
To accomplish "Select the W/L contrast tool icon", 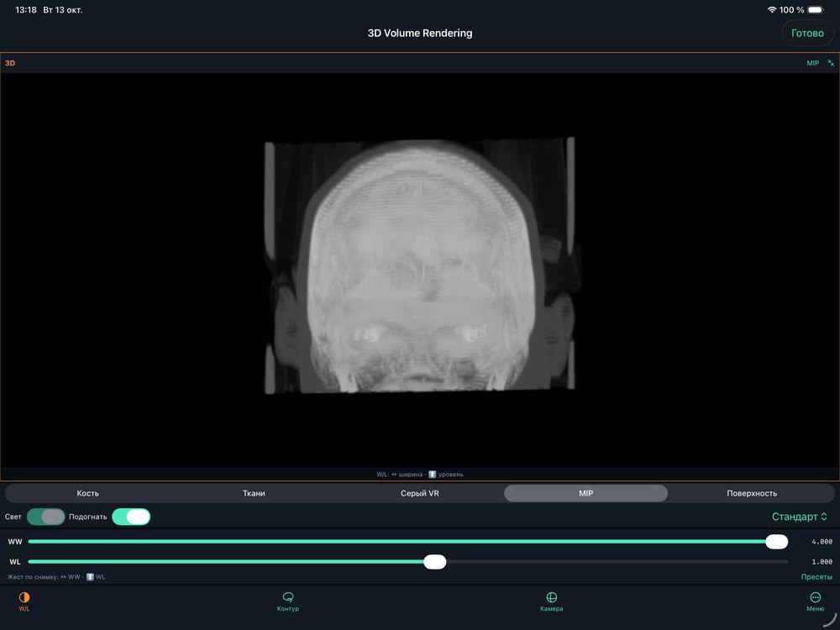I will (x=24, y=597).
